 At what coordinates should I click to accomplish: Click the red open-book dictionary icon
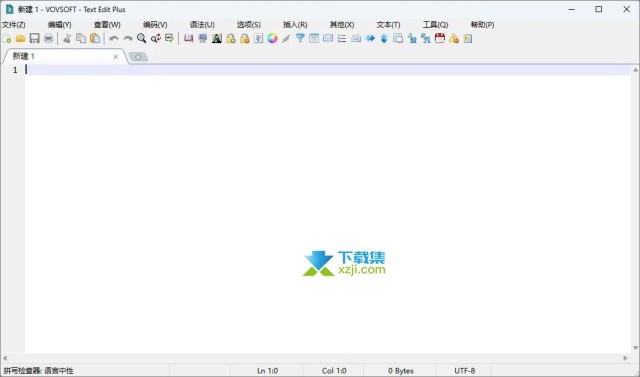click(188, 39)
